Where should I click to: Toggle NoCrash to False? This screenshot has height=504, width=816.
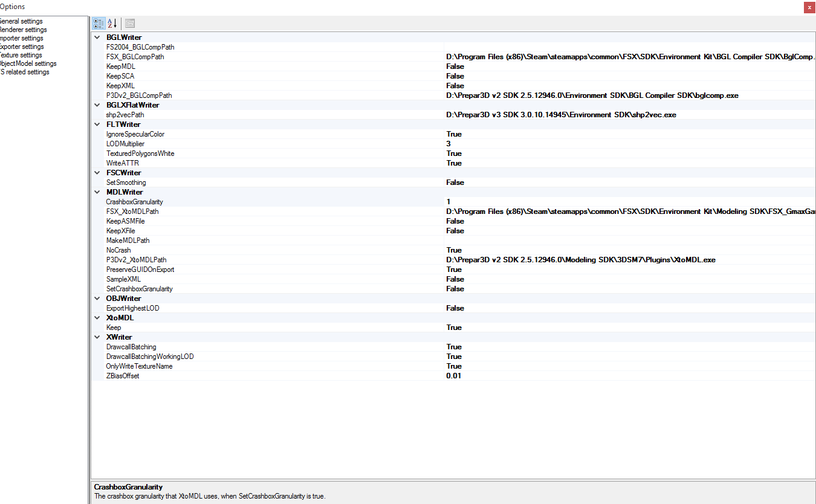click(x=484, y=250)
